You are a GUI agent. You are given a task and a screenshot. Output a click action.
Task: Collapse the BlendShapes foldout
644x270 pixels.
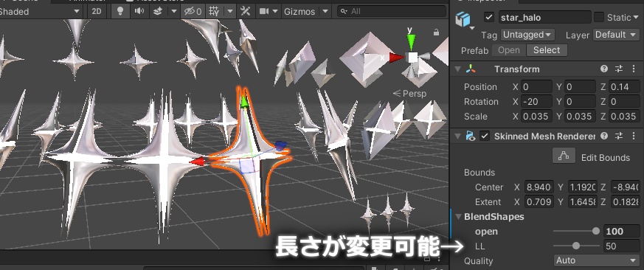458,217
